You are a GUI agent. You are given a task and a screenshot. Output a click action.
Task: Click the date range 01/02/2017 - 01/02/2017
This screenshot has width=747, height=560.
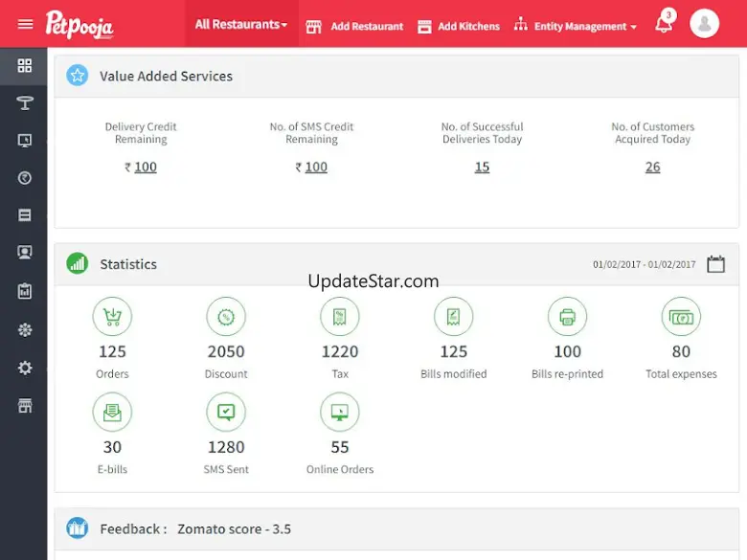coord(645,264)
